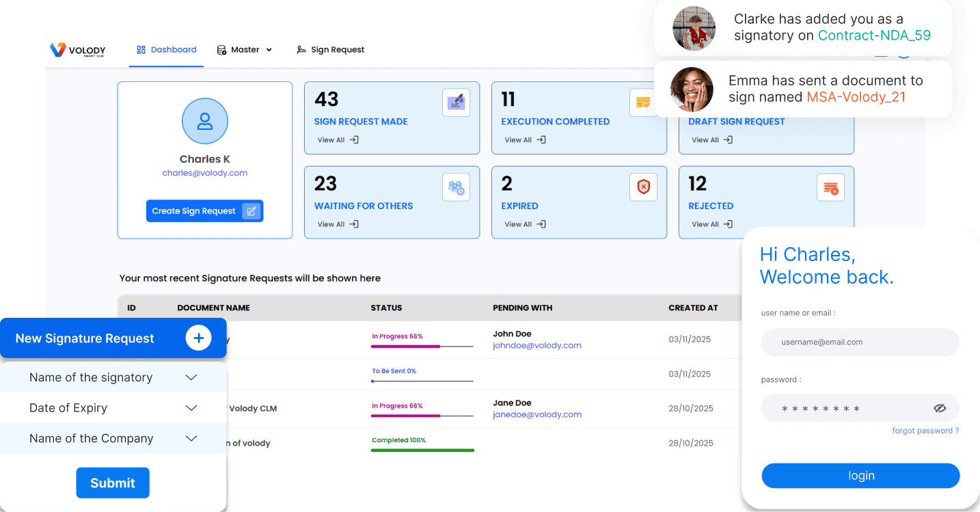Click New Signature Request header button
Image resolution: width=980 pixels, height=512 pixels.
(113, 338)
